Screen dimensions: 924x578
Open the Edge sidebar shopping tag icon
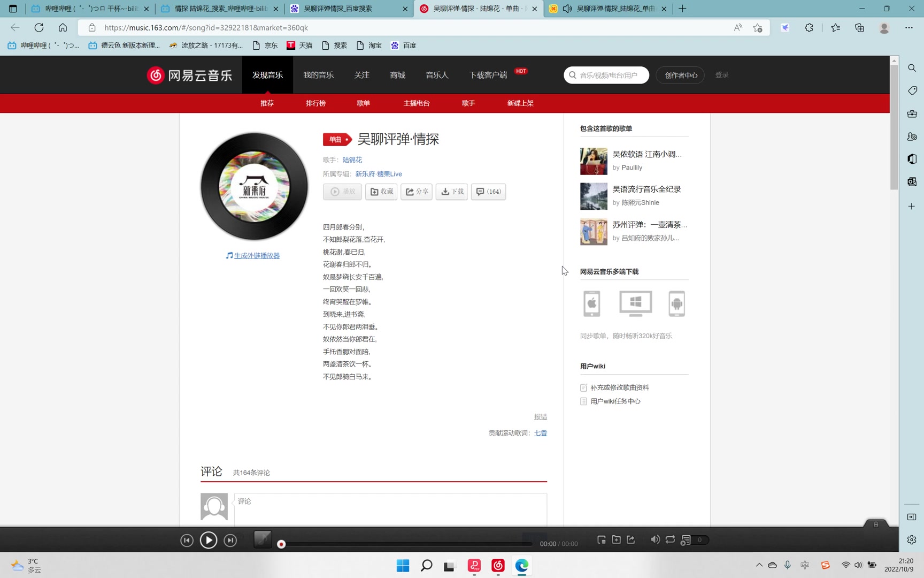(912, 90)
